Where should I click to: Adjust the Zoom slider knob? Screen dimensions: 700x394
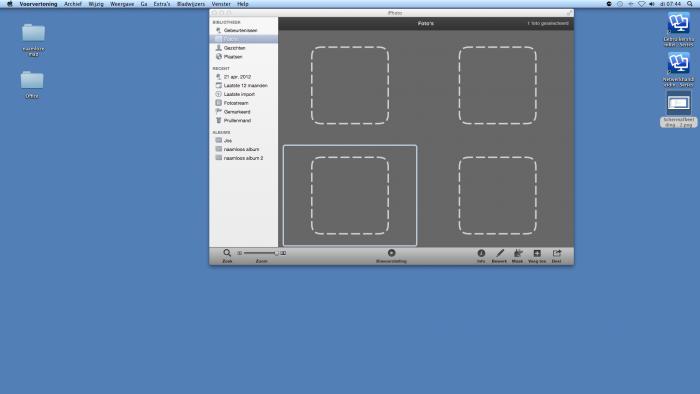pyautogui.click(x=276, y=253)
